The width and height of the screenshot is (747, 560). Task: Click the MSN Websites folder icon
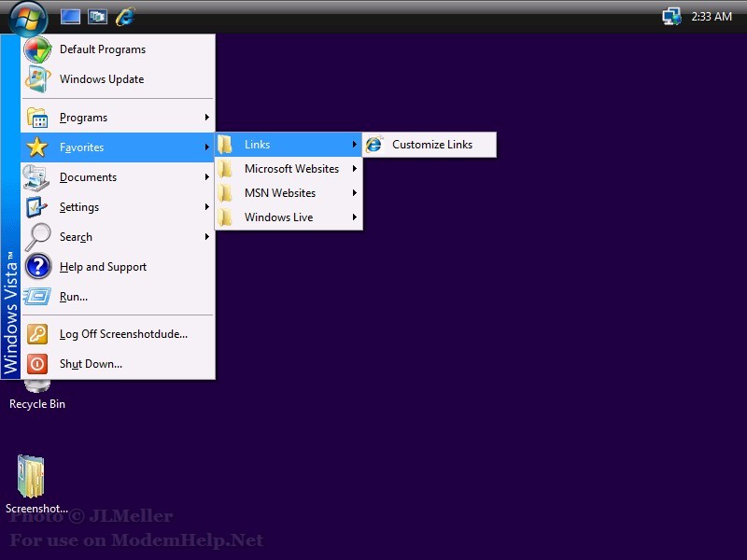tap(225, 193)
